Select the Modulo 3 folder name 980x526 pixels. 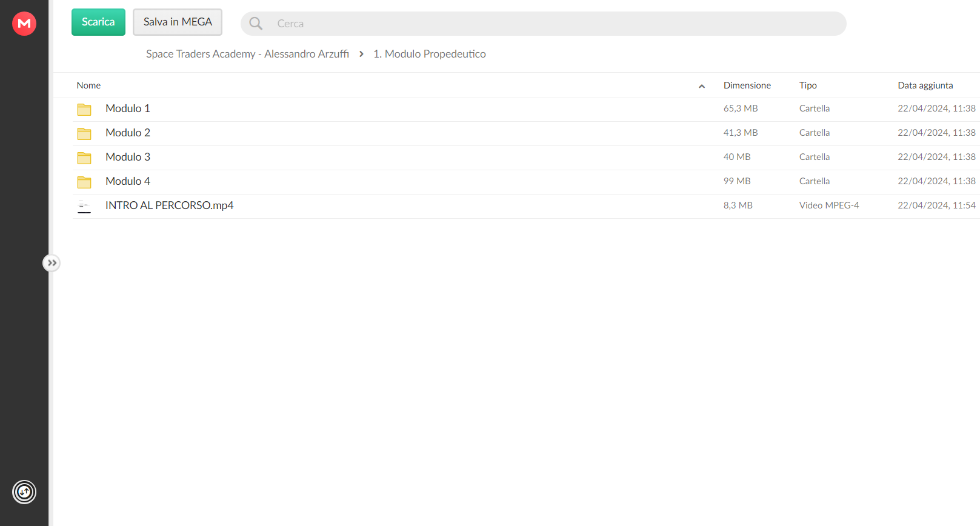click(x=128, y=157)
